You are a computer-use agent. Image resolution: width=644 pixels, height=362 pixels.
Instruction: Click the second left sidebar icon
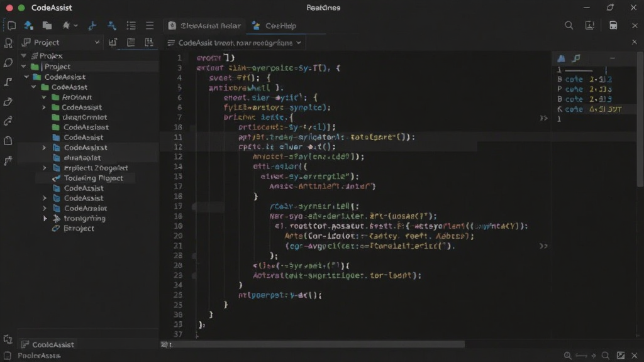8,62
